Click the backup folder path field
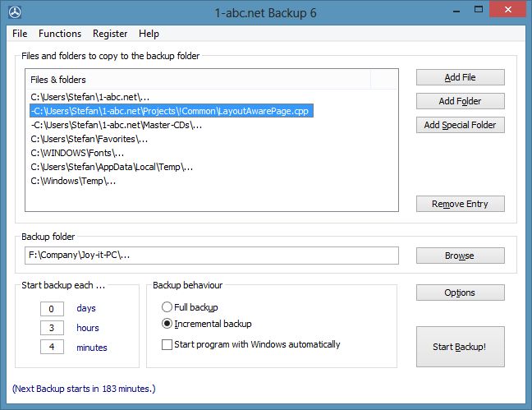 (212, 256)
